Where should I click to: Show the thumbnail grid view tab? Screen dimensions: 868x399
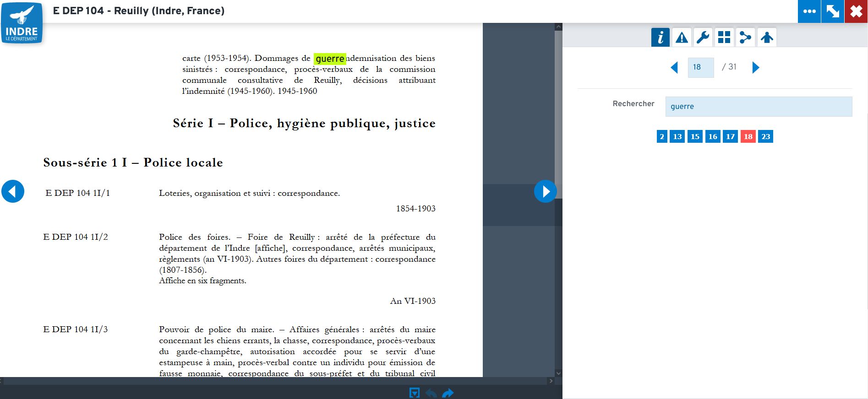point(724,38)
